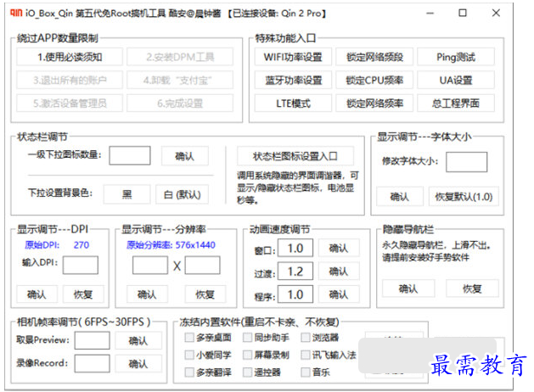Check the 浏览器 checkbox
The image size is (534, 392).
tap(305, 338)
